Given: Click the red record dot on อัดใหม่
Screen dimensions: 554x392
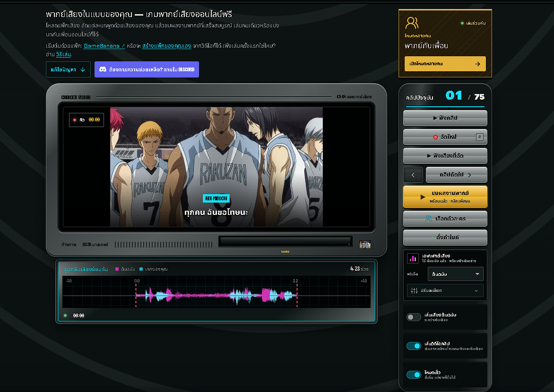Looking at the screenshot, I should 435,137.
